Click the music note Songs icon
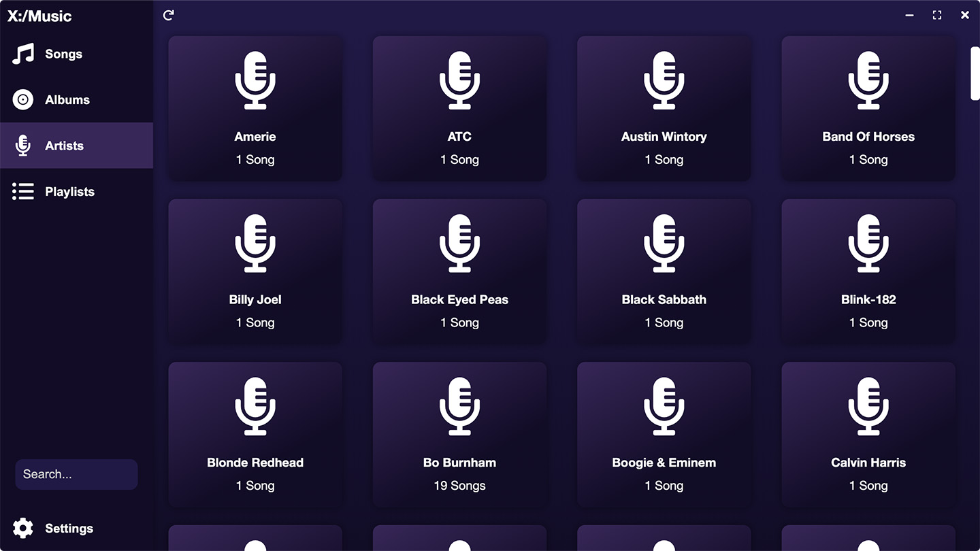 [23, 54]
